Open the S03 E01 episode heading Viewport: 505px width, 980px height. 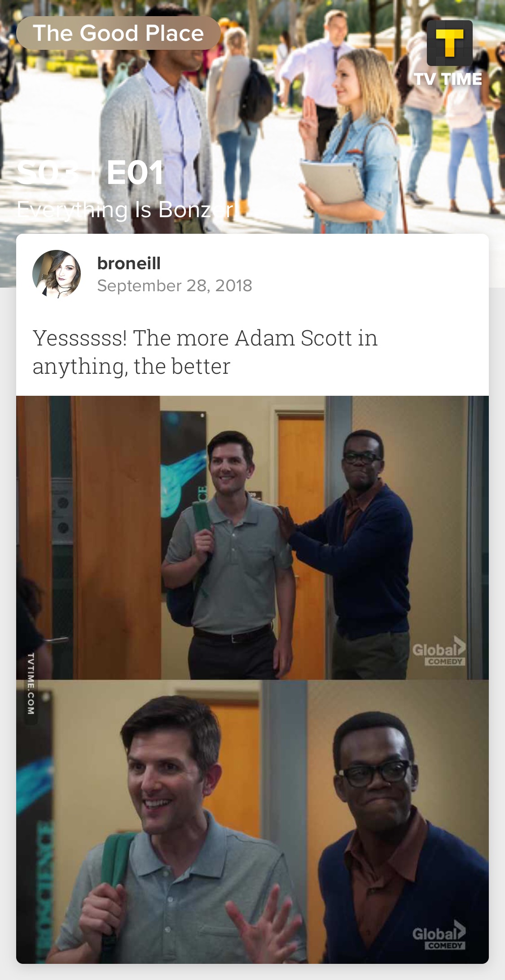pyautogui.click(x=90, y=173)
